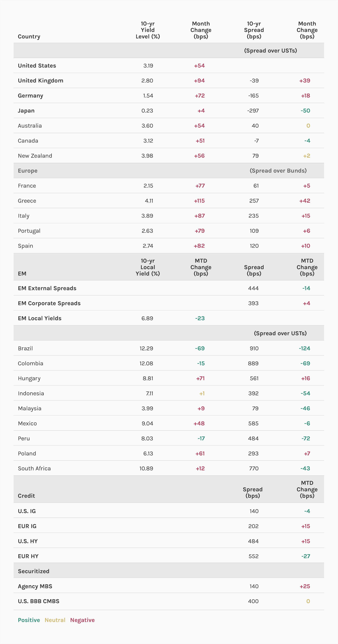Click the U.S. BBB CMBS row label
338x644 pixels.
coord(39,601)
